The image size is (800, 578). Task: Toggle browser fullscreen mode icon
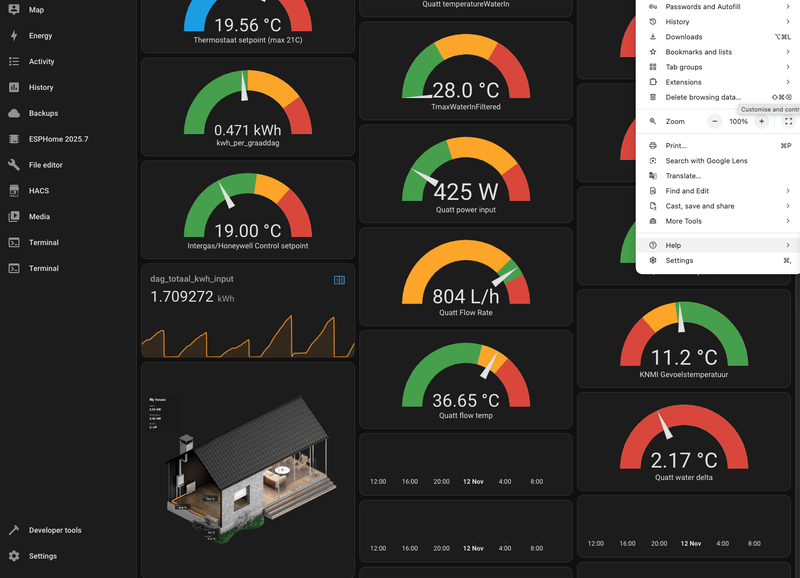pos(788,121)
